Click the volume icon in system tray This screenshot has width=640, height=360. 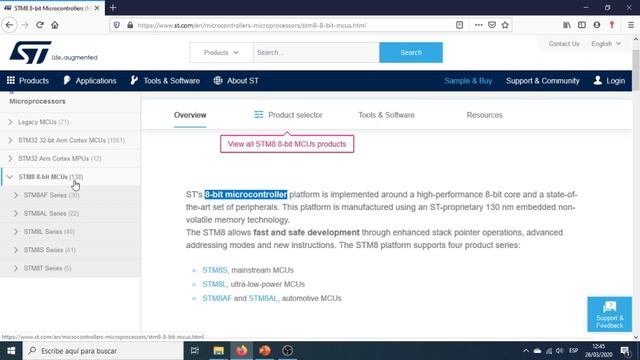(x=560, y=351)
